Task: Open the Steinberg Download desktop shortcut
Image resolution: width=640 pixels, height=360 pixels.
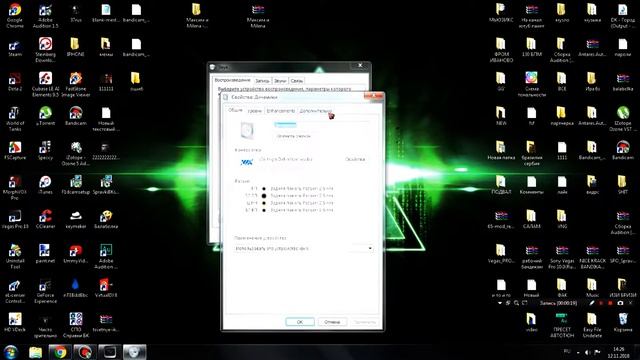Action: (x=45, y=50)
